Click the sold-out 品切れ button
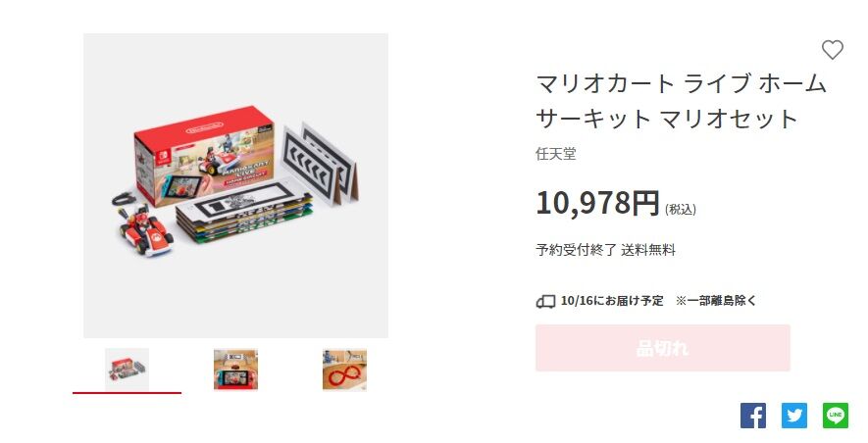 (663, 348)
